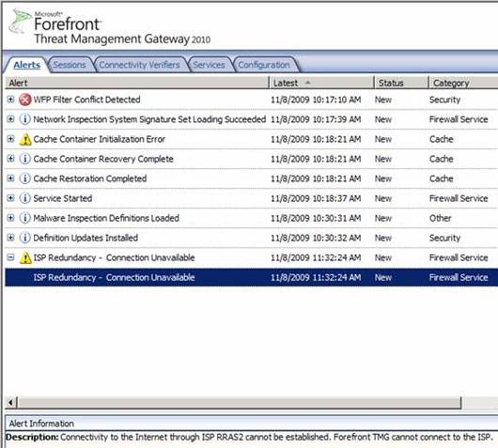Click info icon for Malware Inspection Definitions Loaded
Image resolution: width=498 pixels, height=448 pixels.
pos(24,218)
